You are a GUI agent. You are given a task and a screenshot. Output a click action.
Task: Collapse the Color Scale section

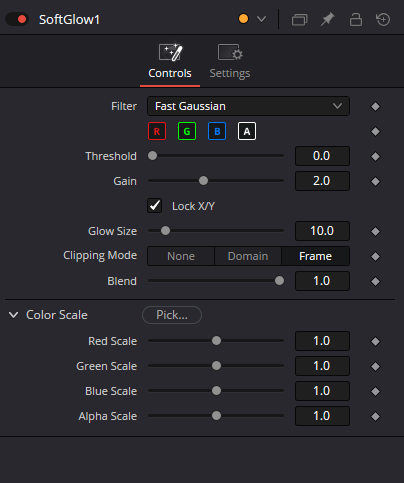tap(13, 315)
